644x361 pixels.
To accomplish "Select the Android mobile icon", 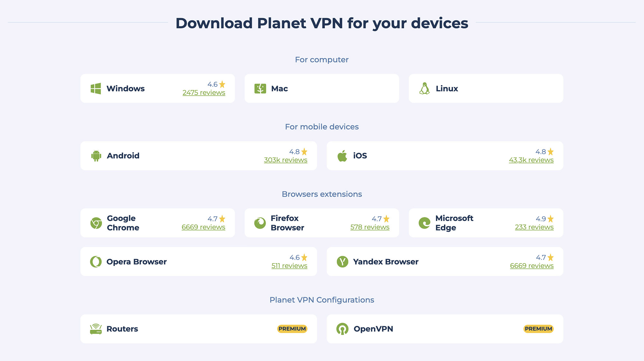I will pos(96,156).
